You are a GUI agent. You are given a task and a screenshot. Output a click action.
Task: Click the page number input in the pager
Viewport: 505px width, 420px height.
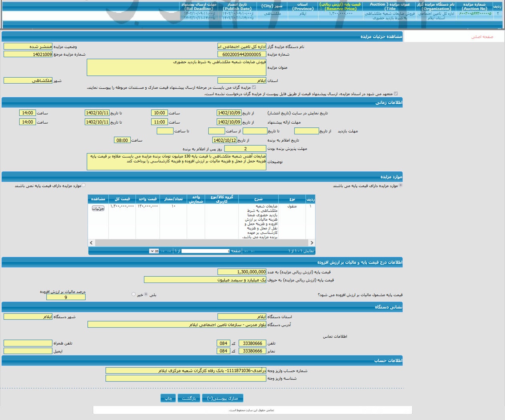(x=205, y=251)
